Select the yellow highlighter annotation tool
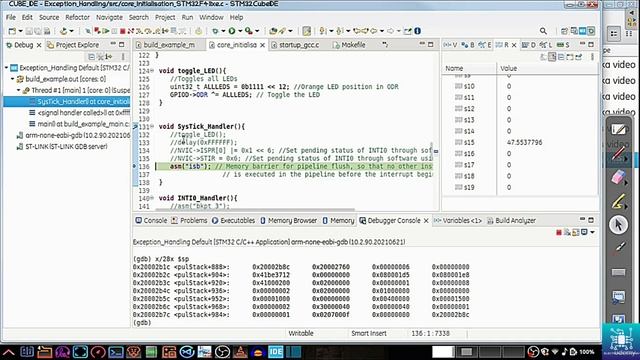 coord(618,201)
